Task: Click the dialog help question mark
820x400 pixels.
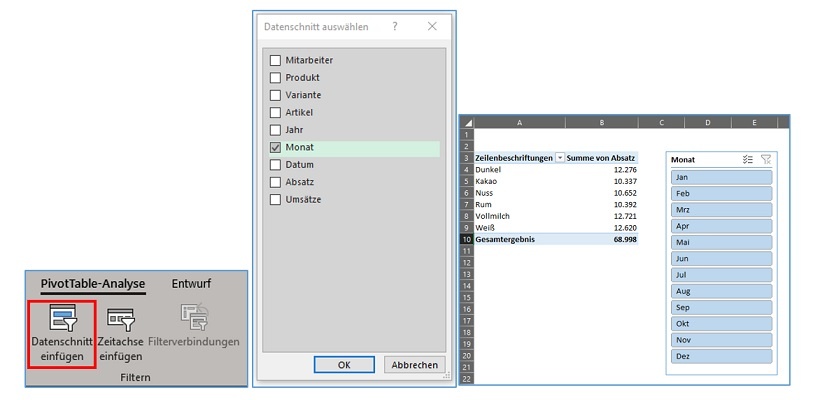Action: tap(395, 26)
